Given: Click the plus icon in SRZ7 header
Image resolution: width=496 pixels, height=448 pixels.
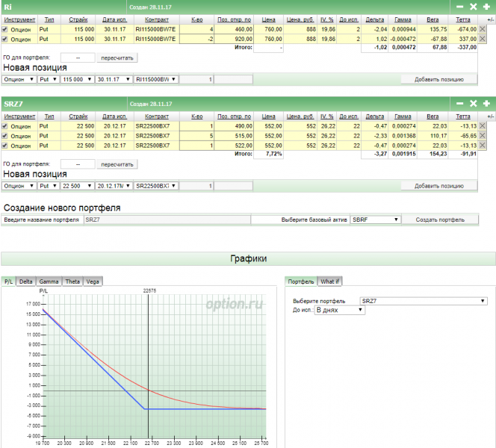Looking at the screenshot, I should click(486, 103).
